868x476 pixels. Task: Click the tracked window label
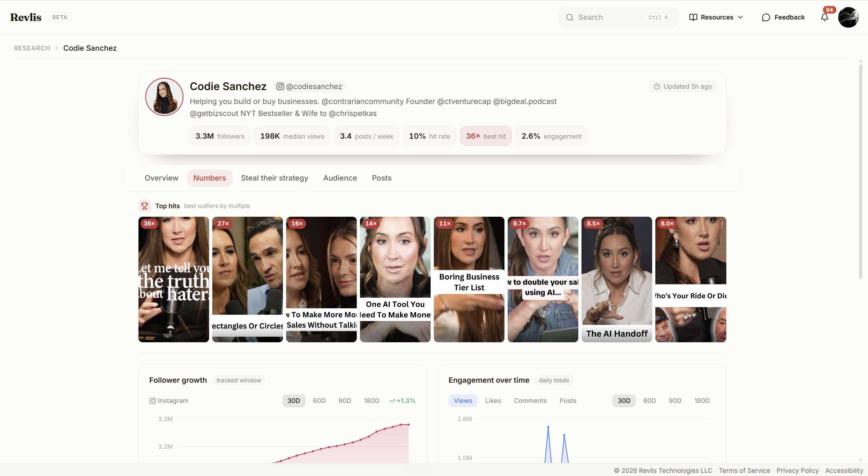pyautogui.click(x=239, y=381)
